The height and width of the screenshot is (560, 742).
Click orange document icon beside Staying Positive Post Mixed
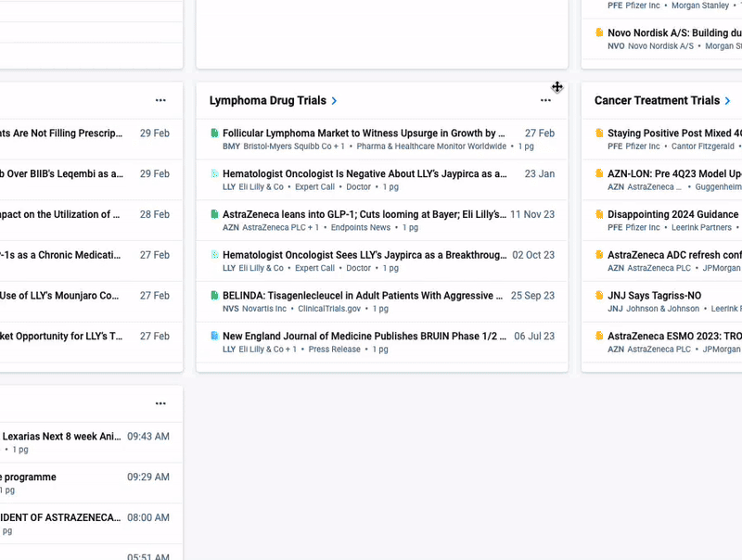pos(599,134)
